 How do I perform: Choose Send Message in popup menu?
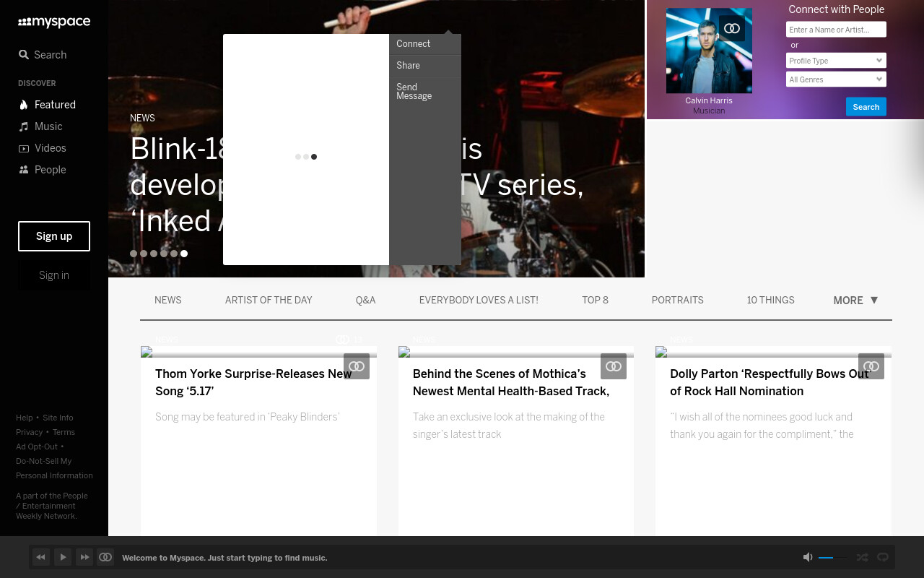[425, 92]
